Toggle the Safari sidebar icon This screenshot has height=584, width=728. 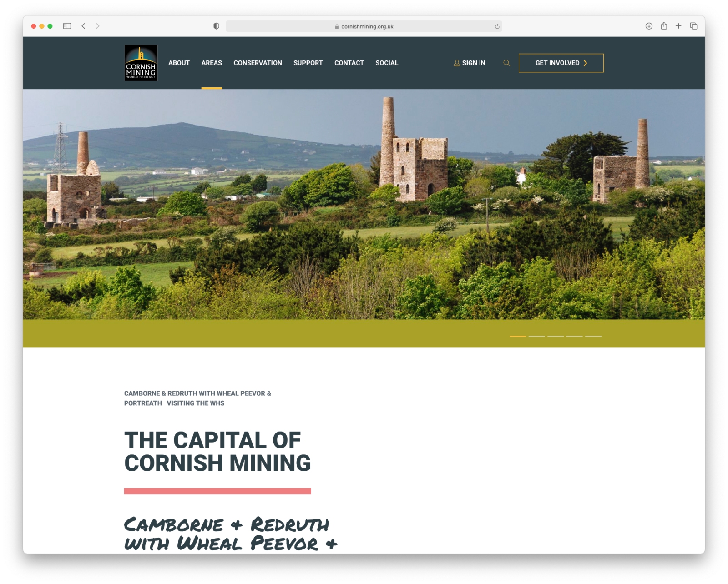point(67,26)
